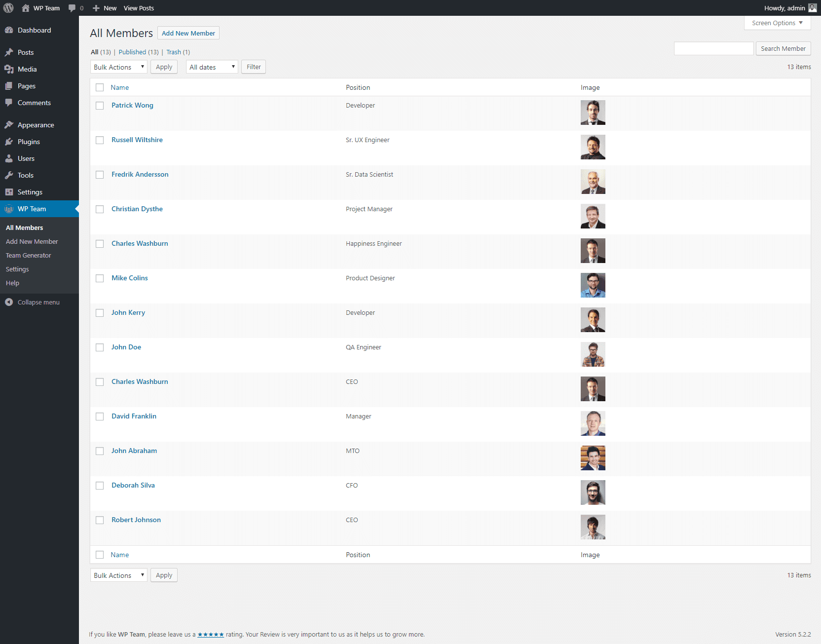Check the select-all checkbox in the header row
Image resolution: width=821 pixels, height=644 pixels.
tap(100, 87)
